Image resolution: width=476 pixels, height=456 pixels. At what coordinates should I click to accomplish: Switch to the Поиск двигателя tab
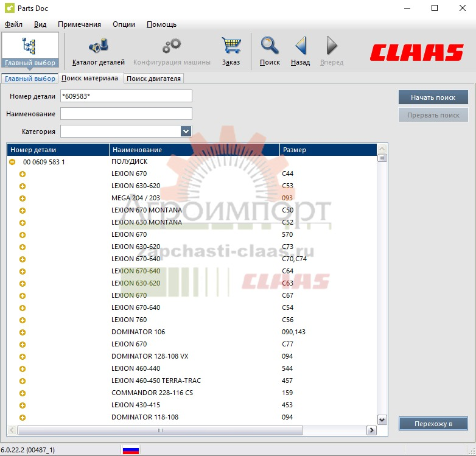[x=153, y=79]
